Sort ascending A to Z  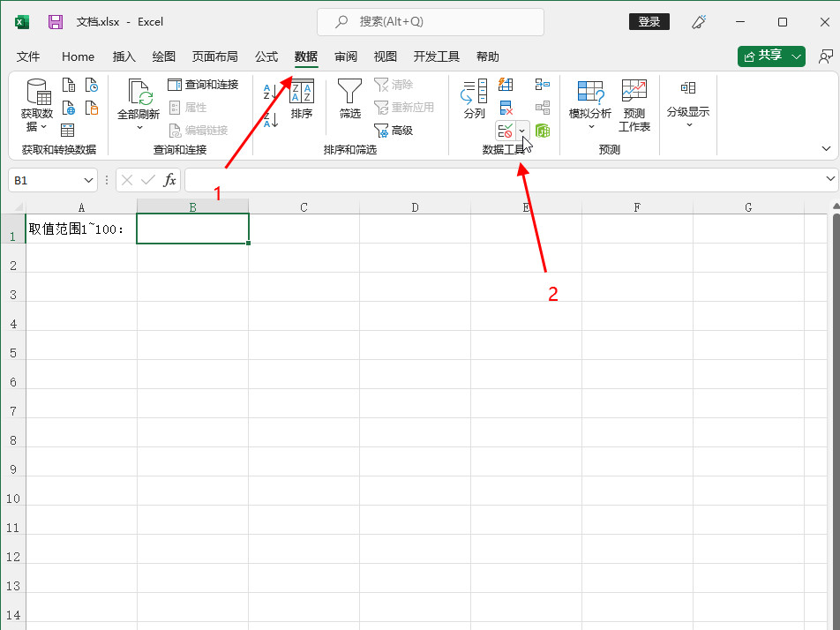tap(271, 92)
